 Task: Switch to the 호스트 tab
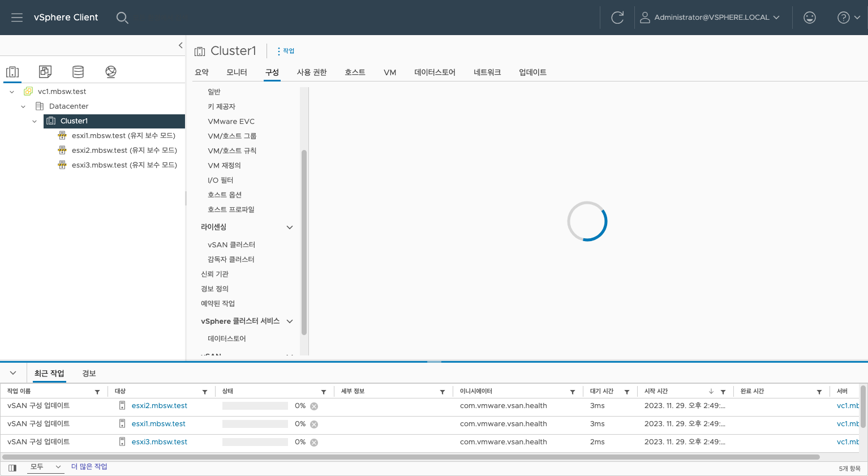coord(355,72)
